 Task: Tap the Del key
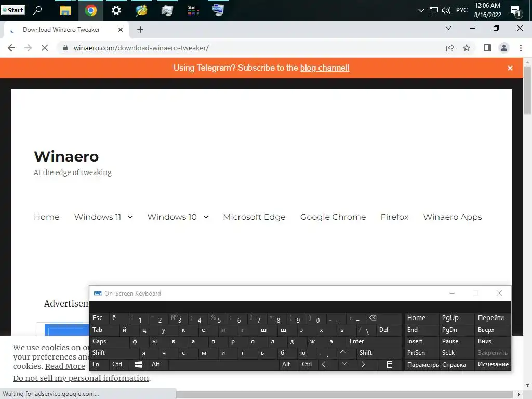click(x=389, y=330)
